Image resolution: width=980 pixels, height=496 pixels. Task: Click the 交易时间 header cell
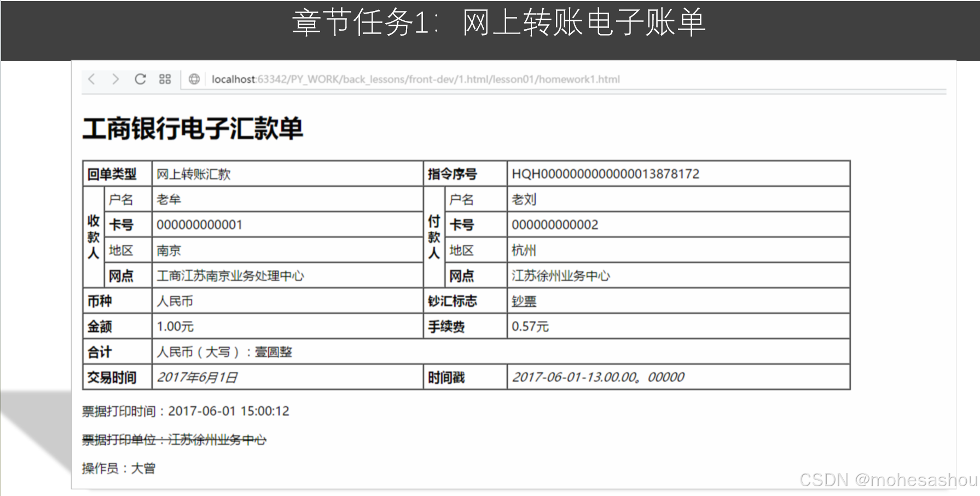pyautogui.click(x=117, y=377)
